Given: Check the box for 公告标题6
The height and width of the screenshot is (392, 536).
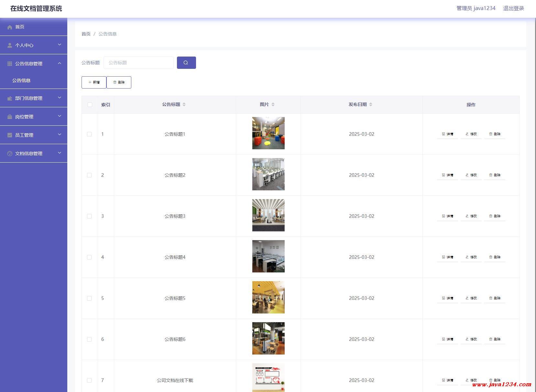Looking at the screenshot, I should point(89,339).
